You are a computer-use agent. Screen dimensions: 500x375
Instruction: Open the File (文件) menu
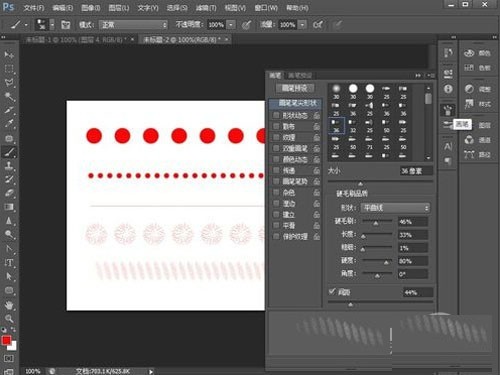tap(34, 8)
